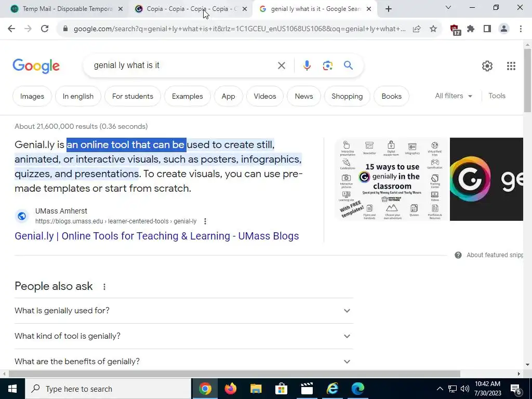Open Genial.ly UMass Blogs result link
The height and width of the screenshot is (399, 532).
157,236
